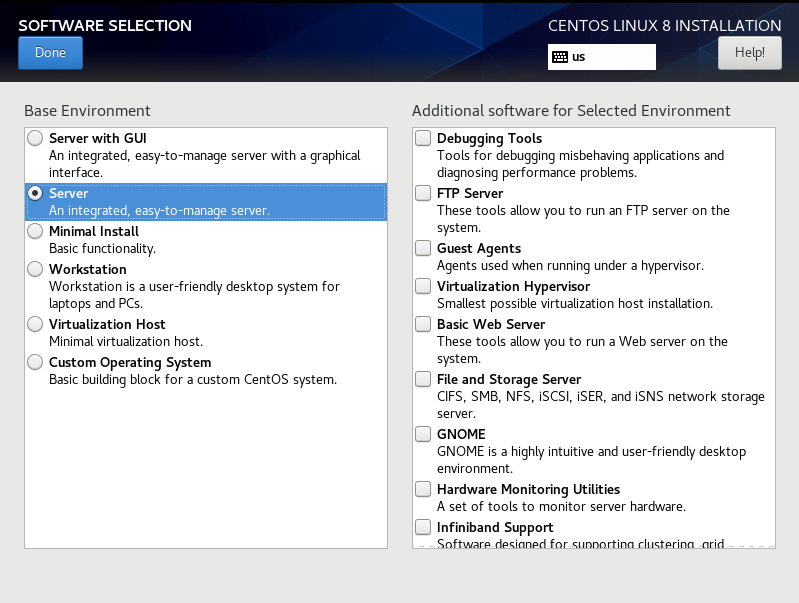Enable Debugging Tools checkbox
Viewport: 799px width, 603px height.
tap(423, 138)
